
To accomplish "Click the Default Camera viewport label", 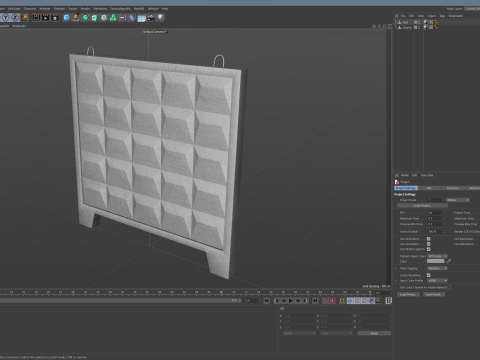I will [154, 32].
